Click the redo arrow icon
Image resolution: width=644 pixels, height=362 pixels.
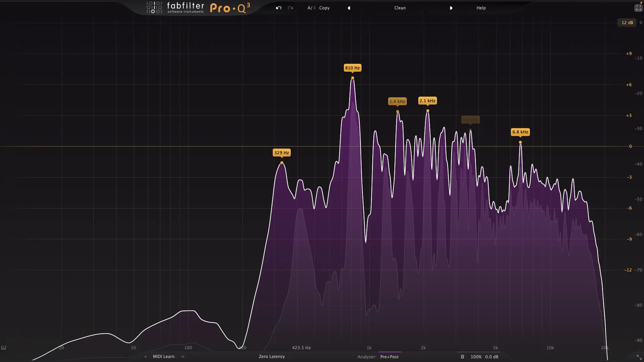pos(290,8)
